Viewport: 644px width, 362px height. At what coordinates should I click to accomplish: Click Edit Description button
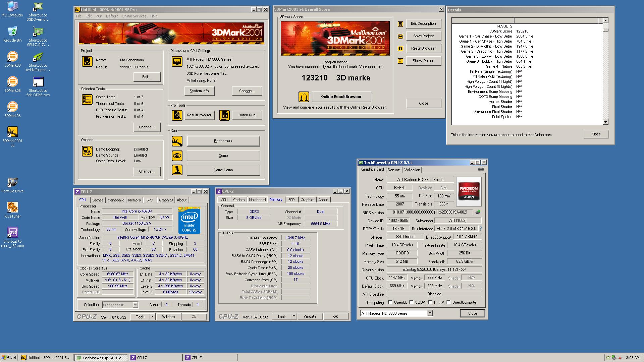pos(423,24)
